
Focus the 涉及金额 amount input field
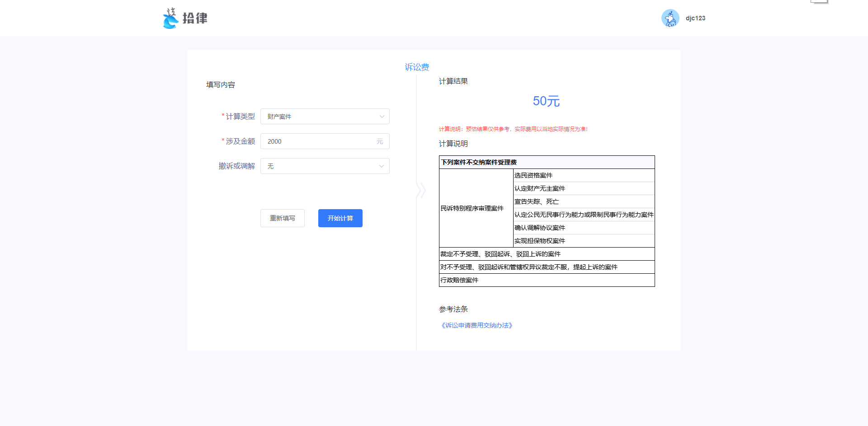point(319,141)
